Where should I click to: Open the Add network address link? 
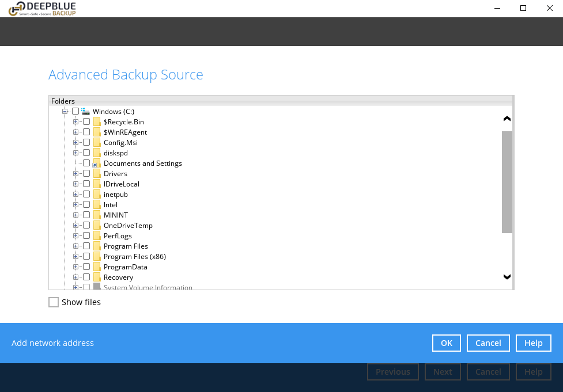click(52, 343)
